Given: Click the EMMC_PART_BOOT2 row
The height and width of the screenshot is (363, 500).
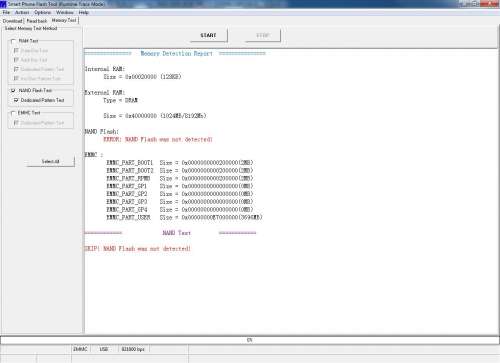Looking at the screenshot, I should pos(180,171).
